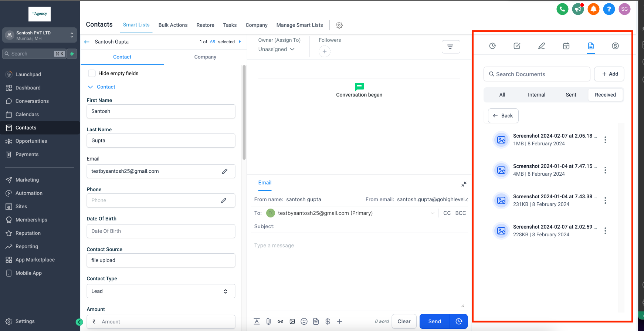
Task: Insert emoji using the smiley icon
Action: 304,321
